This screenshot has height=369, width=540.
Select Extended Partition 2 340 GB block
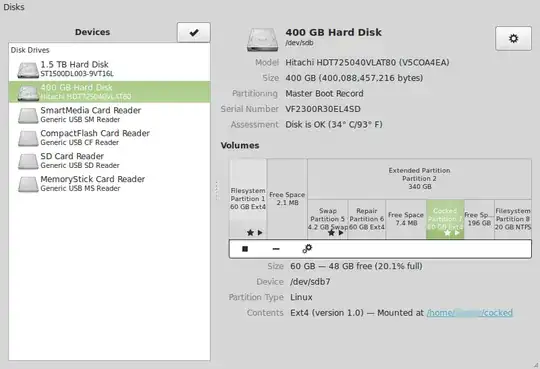tap(419, 179)
